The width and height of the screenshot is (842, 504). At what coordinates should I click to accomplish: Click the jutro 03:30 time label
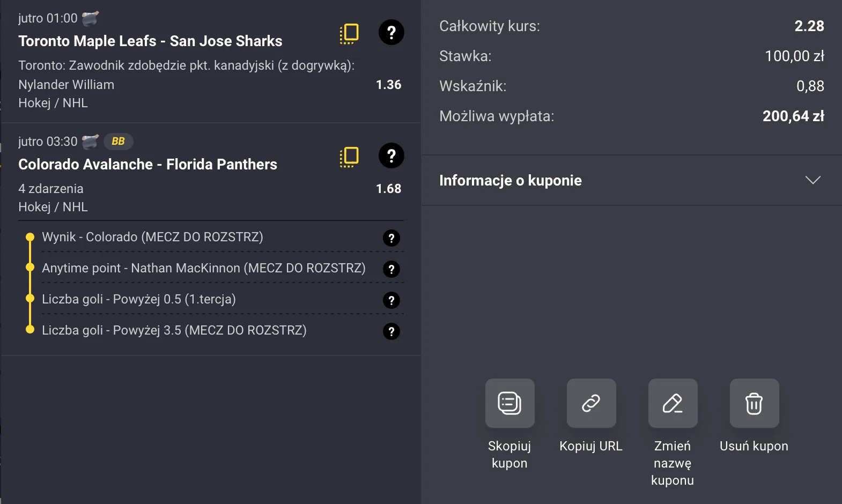(x=48, y=142)
